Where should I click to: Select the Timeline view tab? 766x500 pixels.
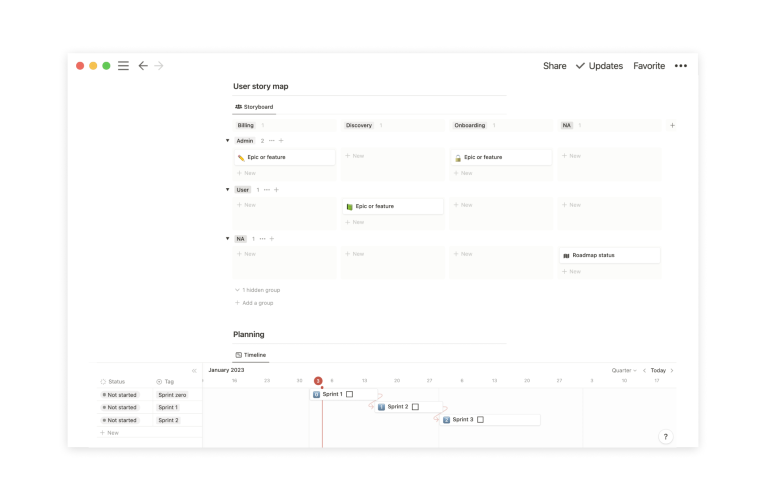point(251,355)
